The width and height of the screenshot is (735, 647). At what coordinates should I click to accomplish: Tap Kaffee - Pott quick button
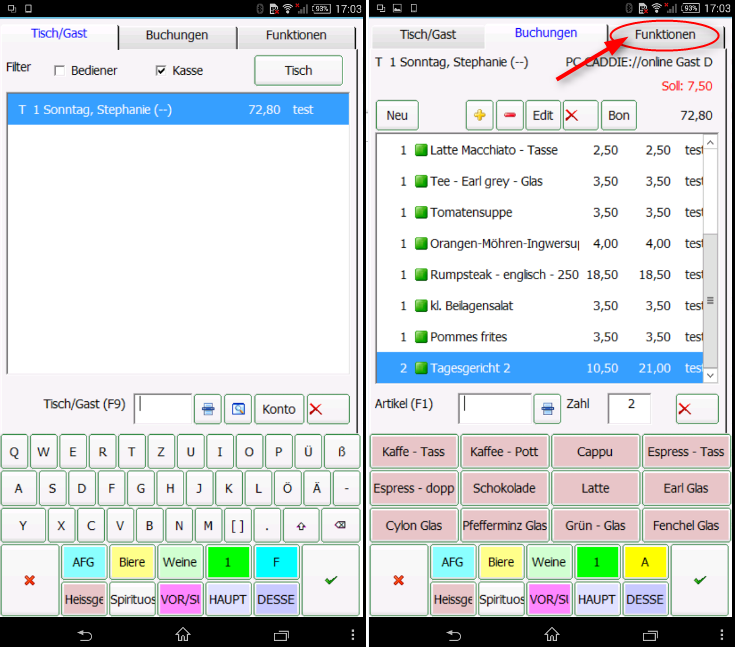click(x=504, y=451)
